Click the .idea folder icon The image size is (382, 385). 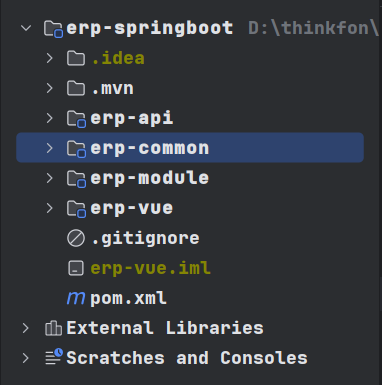pos(76,58)
